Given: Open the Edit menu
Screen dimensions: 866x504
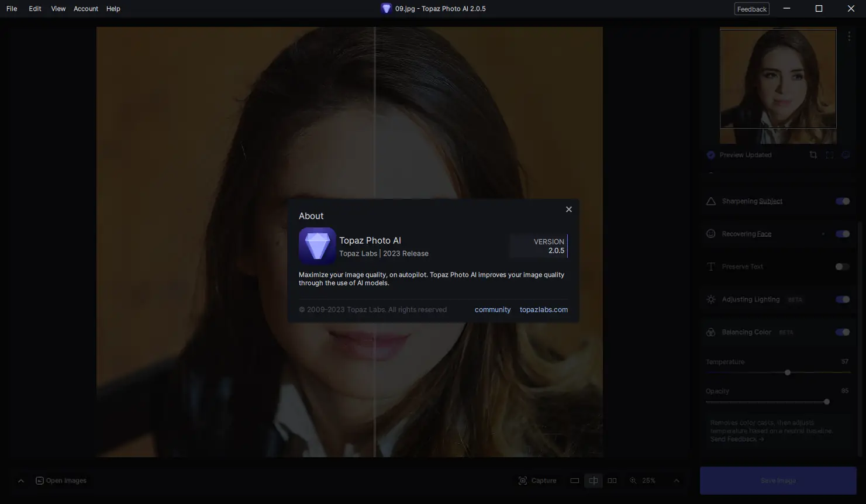Looking at the screenshot, I should tap(35, 9).
